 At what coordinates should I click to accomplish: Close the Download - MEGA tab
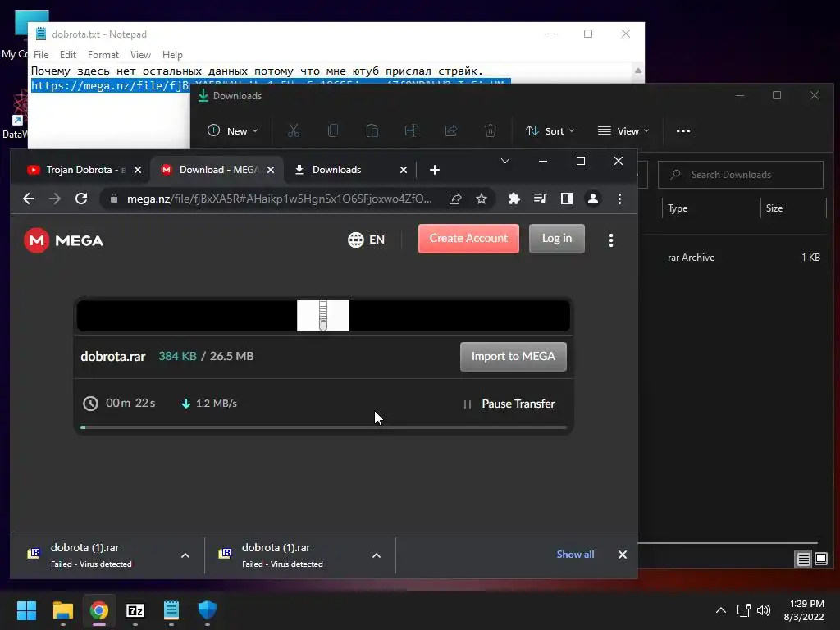(271, 170)
